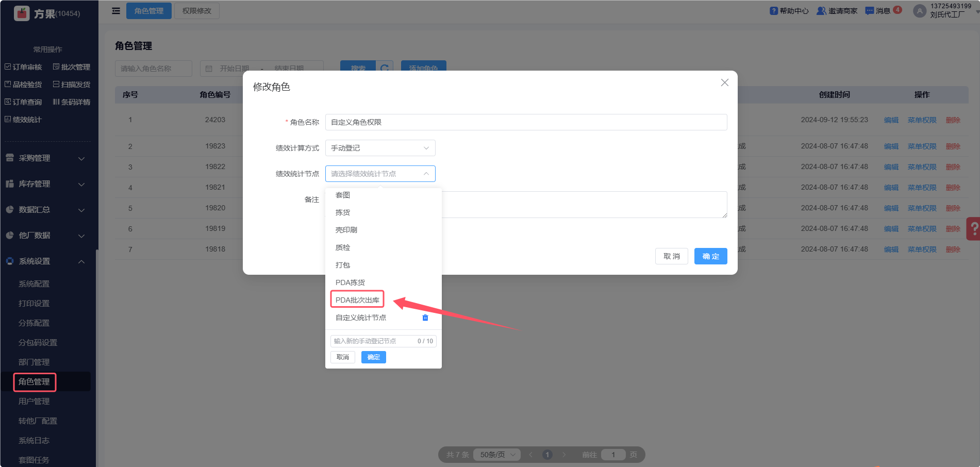Image resolution: width=980 pixels, height=467 pixels.
Task: Expand the 采购管理 menu
Action: 45,158
